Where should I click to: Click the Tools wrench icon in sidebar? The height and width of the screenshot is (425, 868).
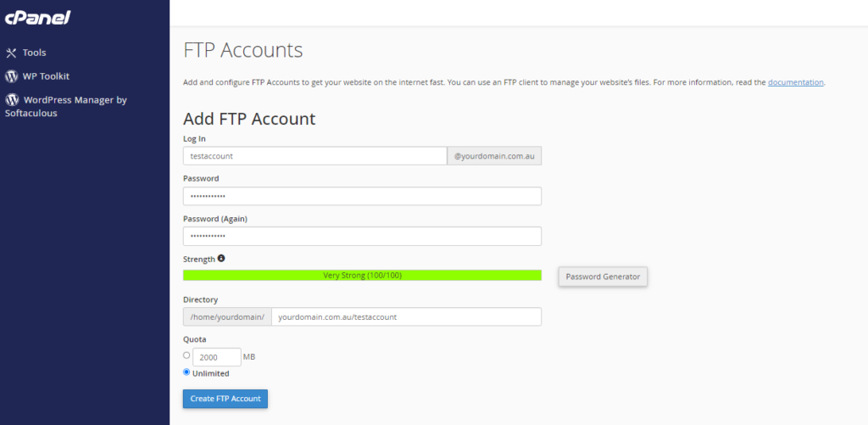point(11,53)
